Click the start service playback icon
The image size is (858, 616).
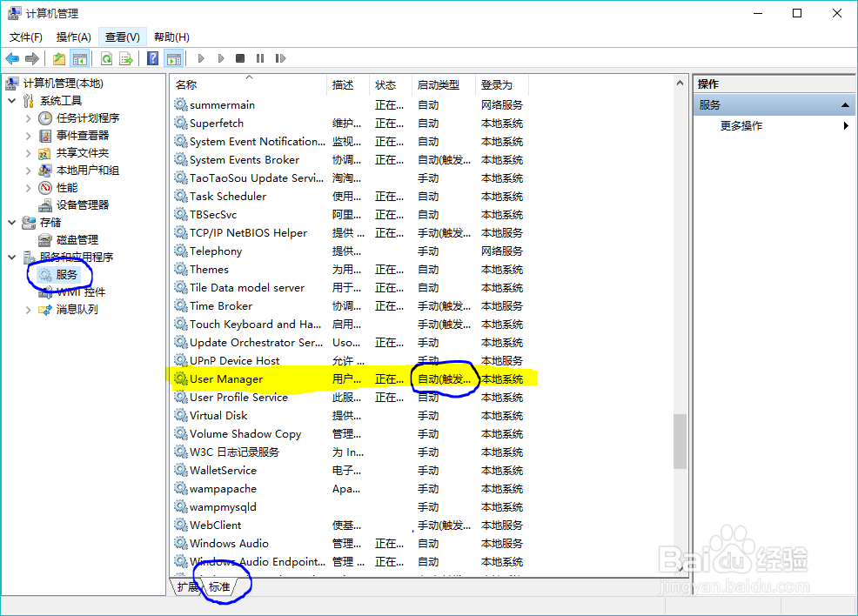click(x=200, y=58)
